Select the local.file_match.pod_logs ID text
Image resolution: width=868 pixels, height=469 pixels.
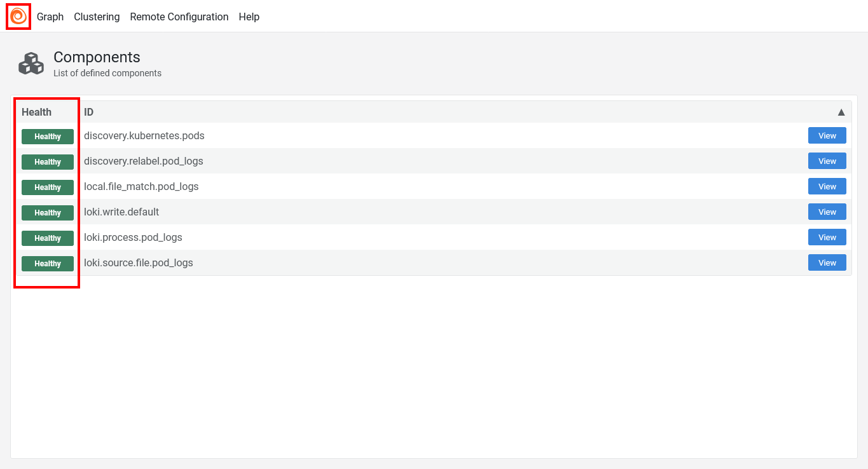(141, 187)
